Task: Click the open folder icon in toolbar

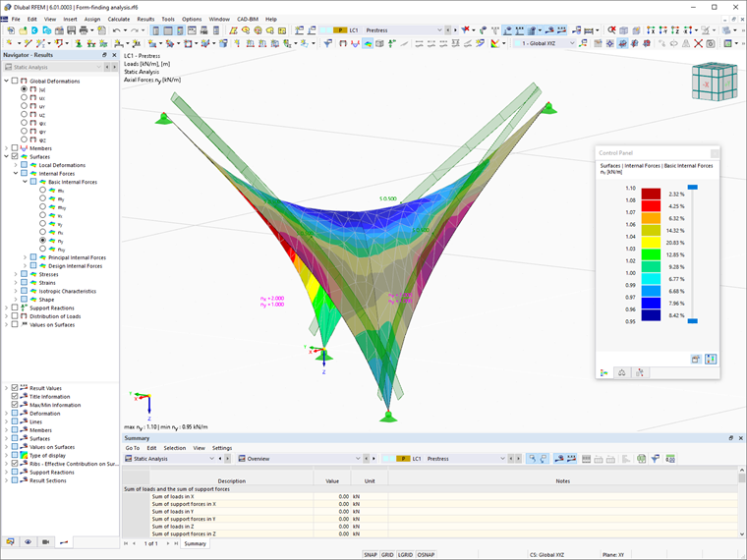Action: tap(23, 30)
